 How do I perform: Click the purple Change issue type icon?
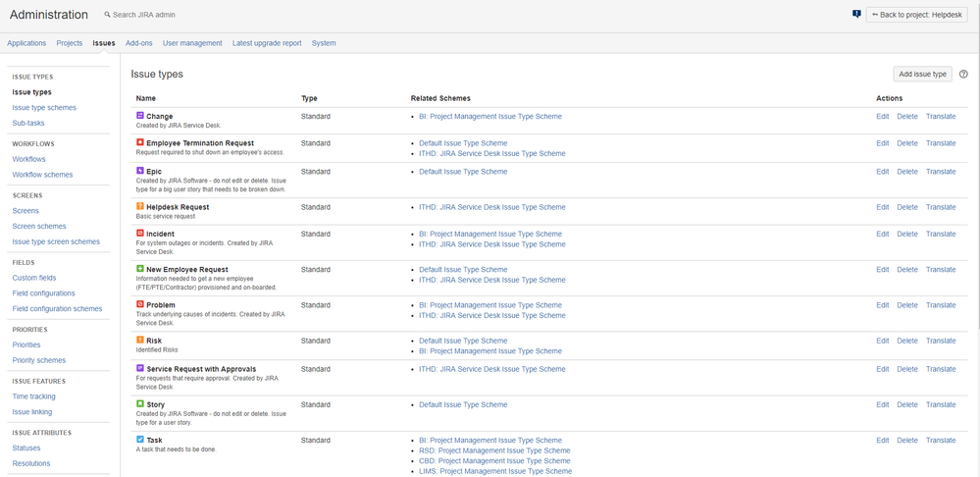pyautogui.click(x=140, y=116)
